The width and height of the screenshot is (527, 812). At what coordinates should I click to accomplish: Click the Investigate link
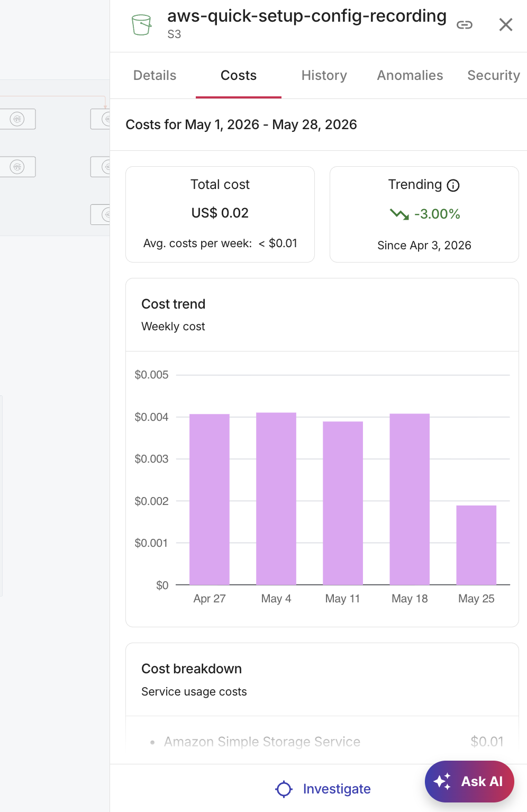click(x=337, y=789)
